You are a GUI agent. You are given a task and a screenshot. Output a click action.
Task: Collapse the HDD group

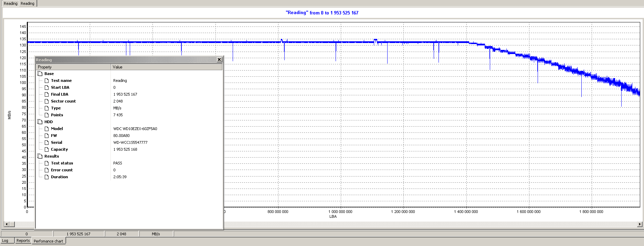click(x=40, y=122)
